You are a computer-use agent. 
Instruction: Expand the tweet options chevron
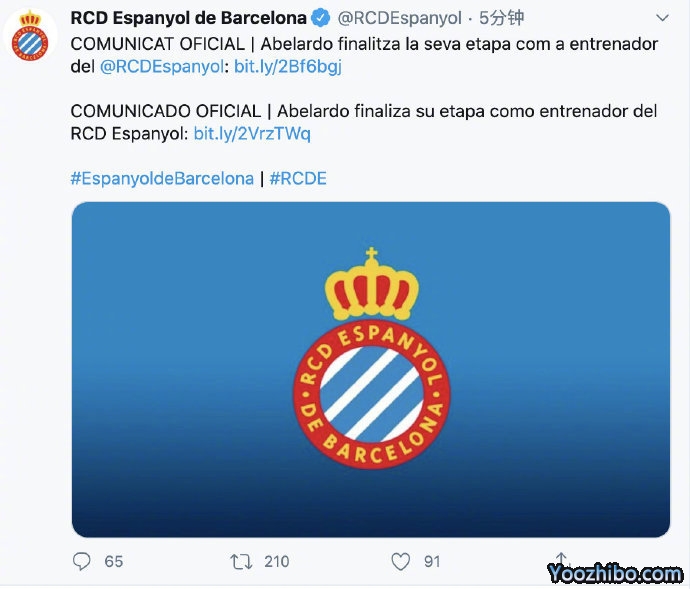point(662,18)
